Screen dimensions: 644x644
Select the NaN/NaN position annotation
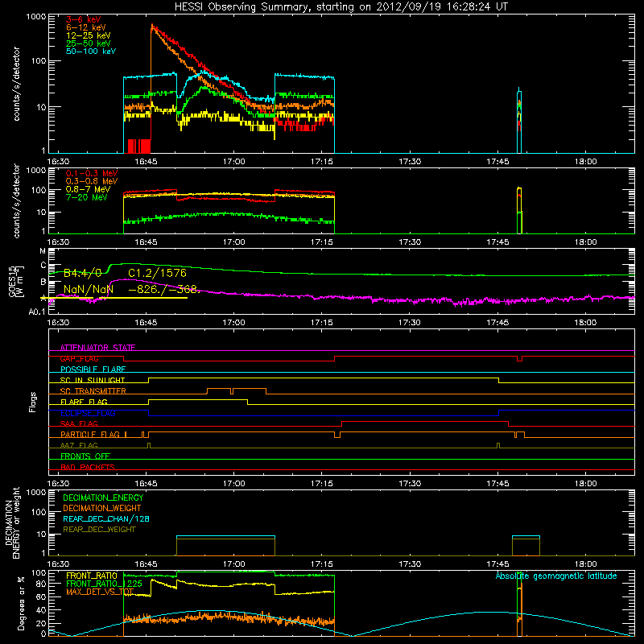[89, 289]
